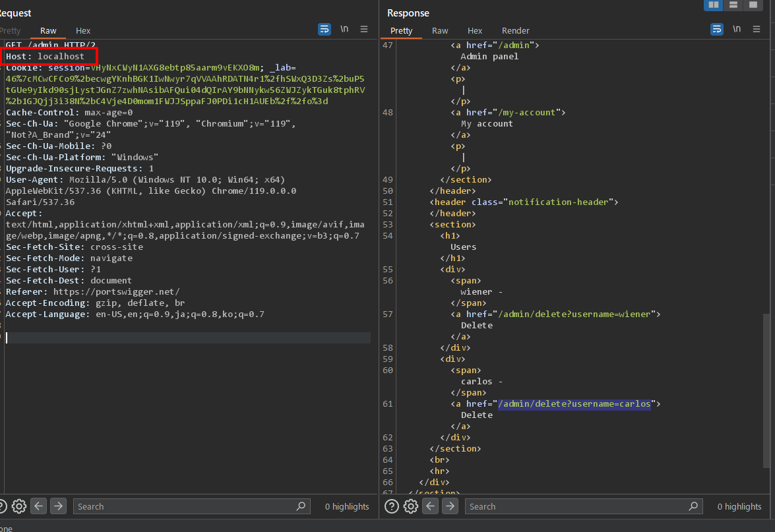Select the top-bottom split layout icon
This screenshot has width=775, height=532.
click(x=733, y=5)
